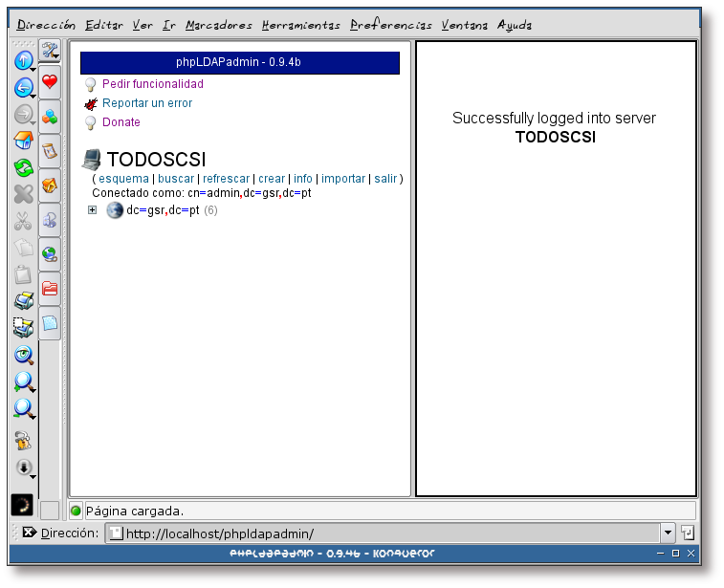Click the Up navigation arrow icon
Screen dimensions: 724x588
23,61
